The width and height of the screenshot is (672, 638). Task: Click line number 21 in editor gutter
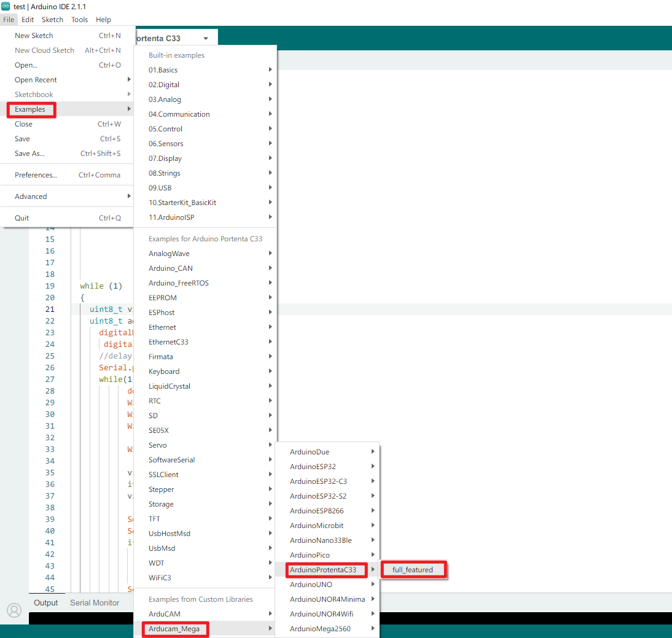point(50,309)
